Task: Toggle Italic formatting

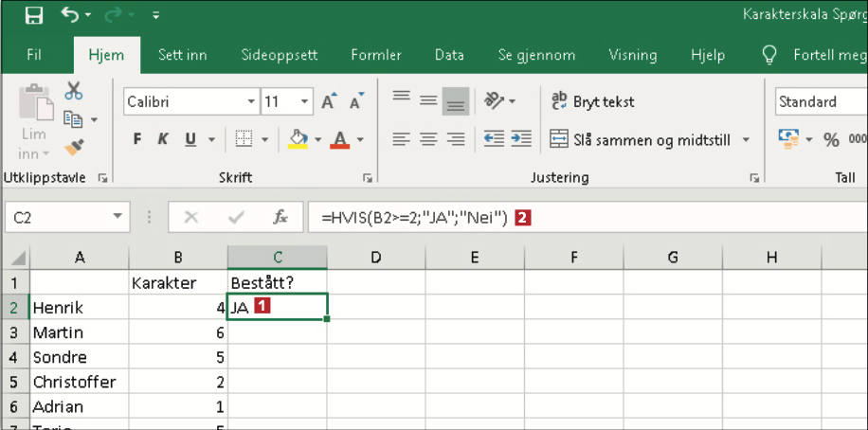Action: pyautogui.click(x=163, y=139)
